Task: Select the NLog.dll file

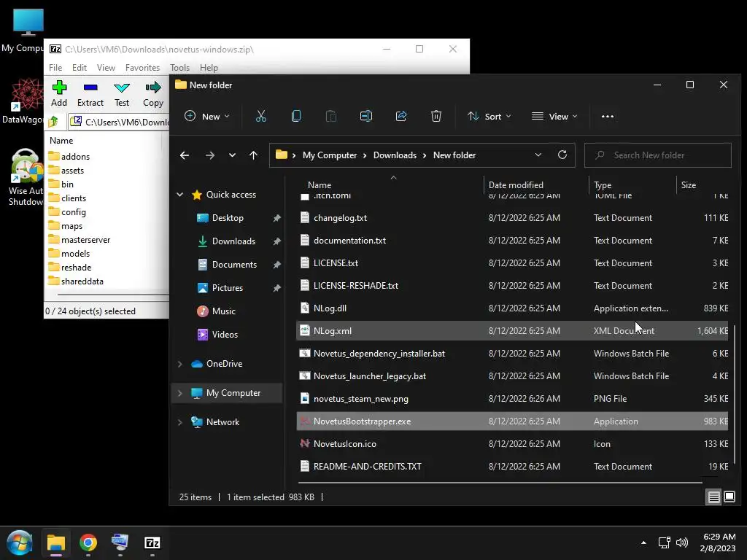Action: tap(512, 308)
